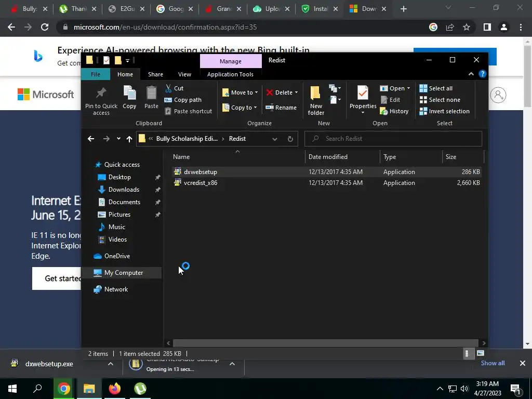The image size is (532, 399).
Task: Open Pictures in navigation pane
Action: tap(119, 215)
